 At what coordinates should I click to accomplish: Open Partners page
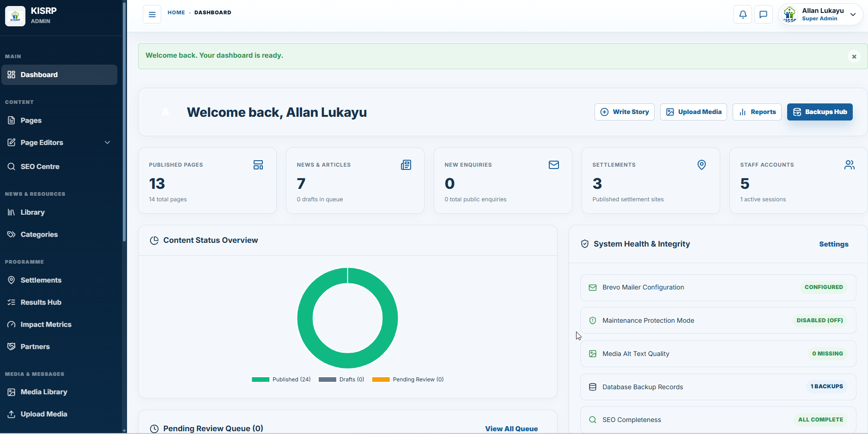pyautogui.click(x=59, y=347)
